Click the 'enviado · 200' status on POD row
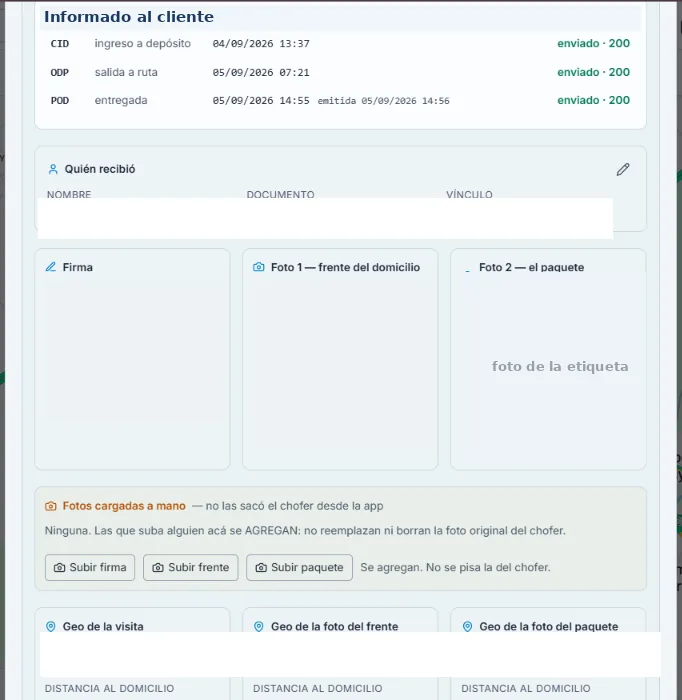The image size is (682, 700). [593, 100]
